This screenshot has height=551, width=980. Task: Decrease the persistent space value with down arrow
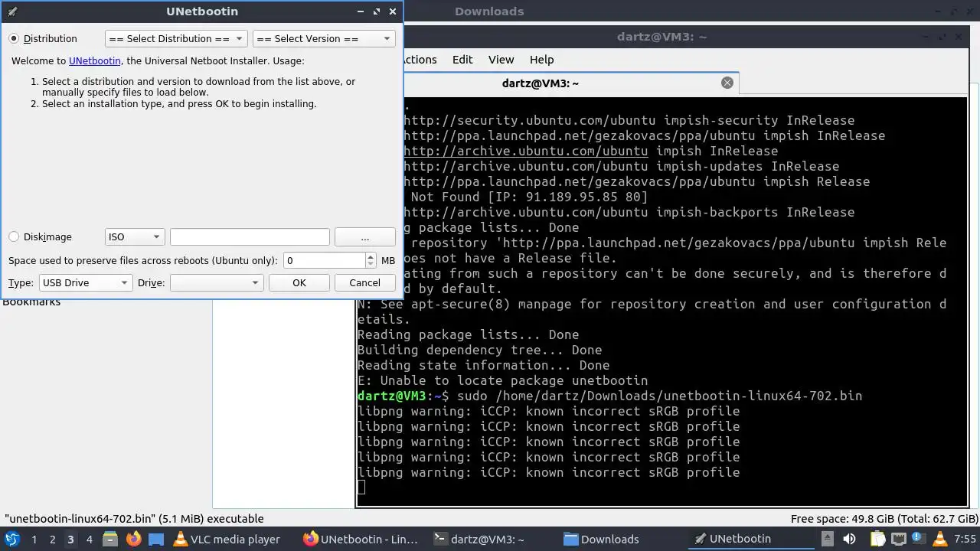click(371, 265)
